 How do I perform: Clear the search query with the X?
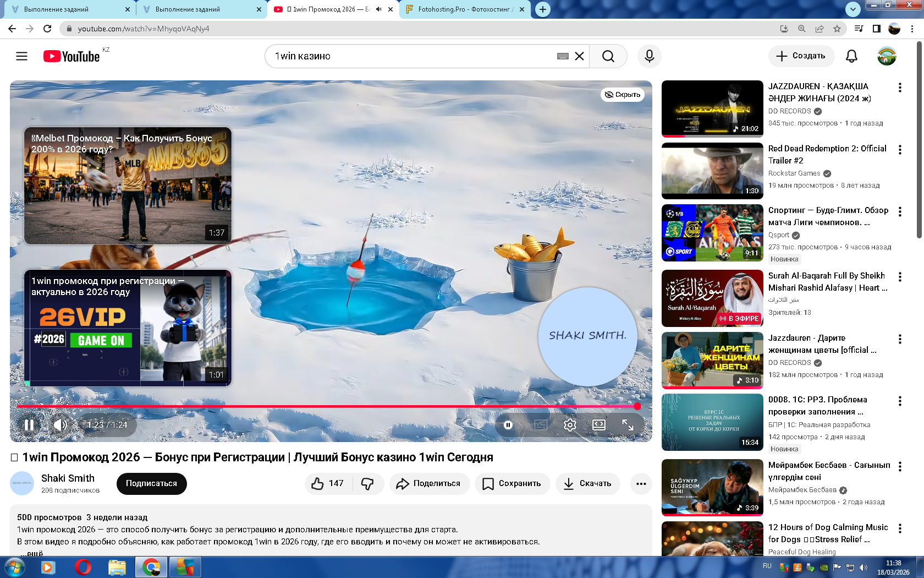579,56
